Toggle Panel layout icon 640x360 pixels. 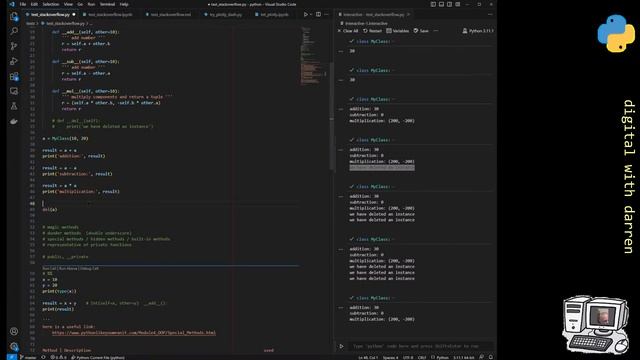click(x=441, y=4)
